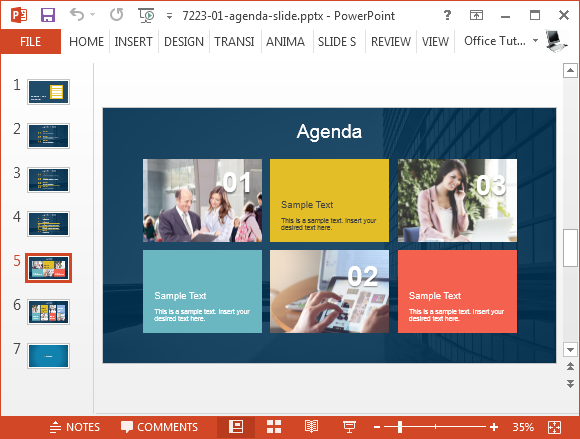Image resolution: width=580 pixels, height=439 pixels.
Task: Switch to Reading View icon
Action: (311, 427)
